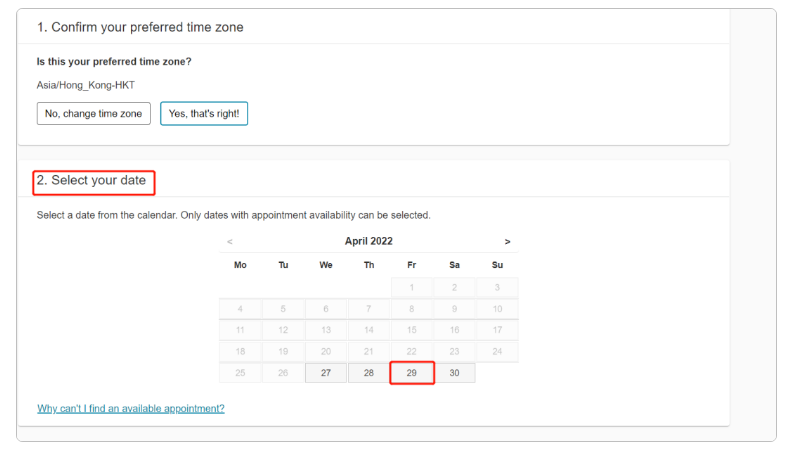
Task: Pick April 30 on the calendar
Action: 455,373
